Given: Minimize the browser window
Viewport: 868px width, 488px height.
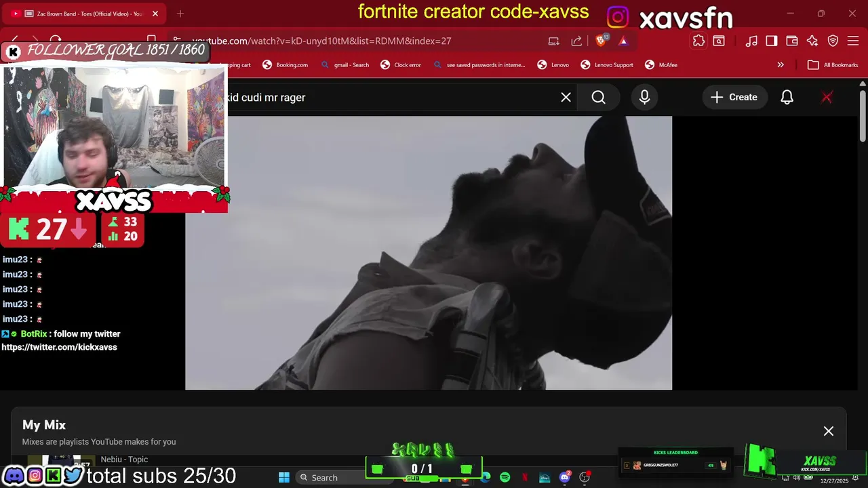Looking at the screenshot, I should coord(790,14).
